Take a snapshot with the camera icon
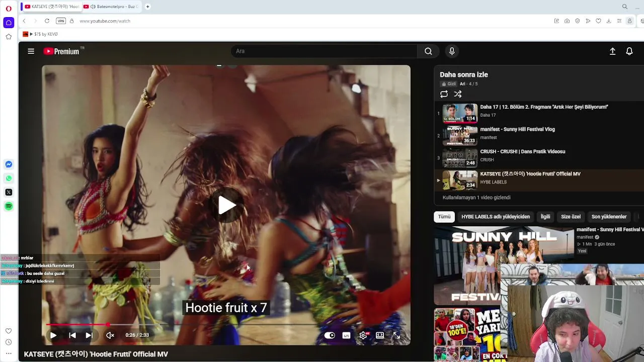This screenshot has width=644, height=362. (567, 21)
